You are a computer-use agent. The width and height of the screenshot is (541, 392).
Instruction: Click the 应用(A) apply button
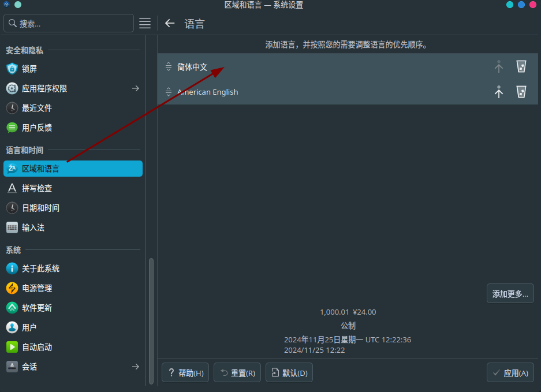[510, 373]
